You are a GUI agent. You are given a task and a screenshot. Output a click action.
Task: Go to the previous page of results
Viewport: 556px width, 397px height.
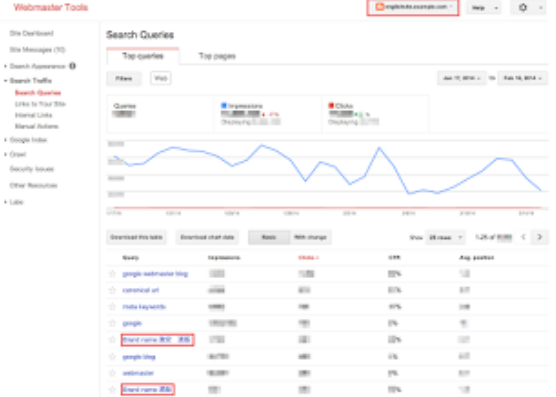[x=523, y=237]
